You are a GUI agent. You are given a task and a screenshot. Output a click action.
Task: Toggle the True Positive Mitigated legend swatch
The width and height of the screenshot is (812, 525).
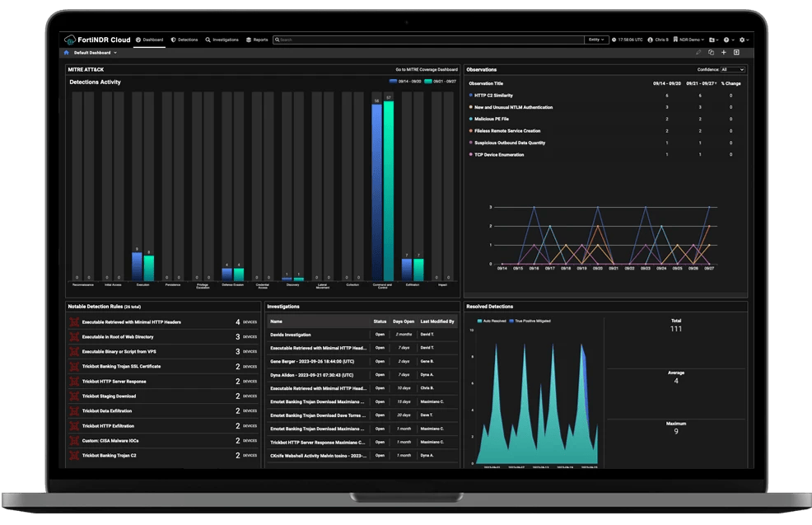(511, 321)
